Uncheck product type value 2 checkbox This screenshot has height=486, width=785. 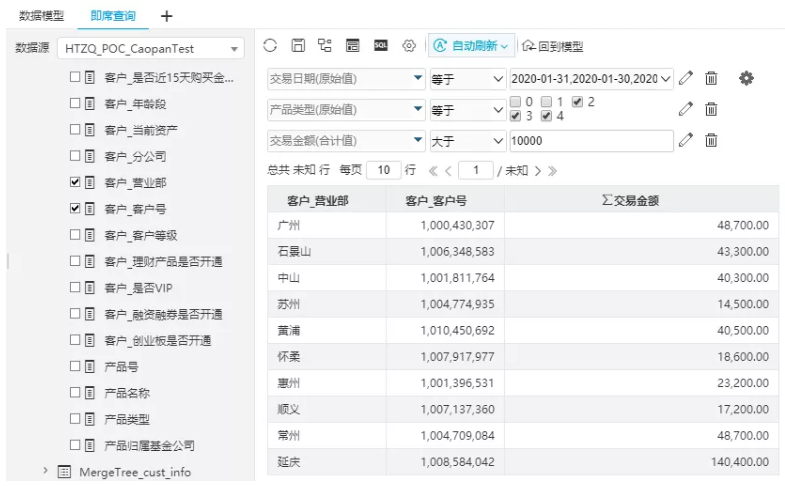click(x=577, y=102)
